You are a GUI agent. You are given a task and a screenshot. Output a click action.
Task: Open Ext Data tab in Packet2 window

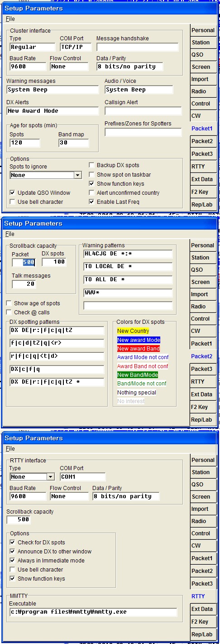coord(203,394)
